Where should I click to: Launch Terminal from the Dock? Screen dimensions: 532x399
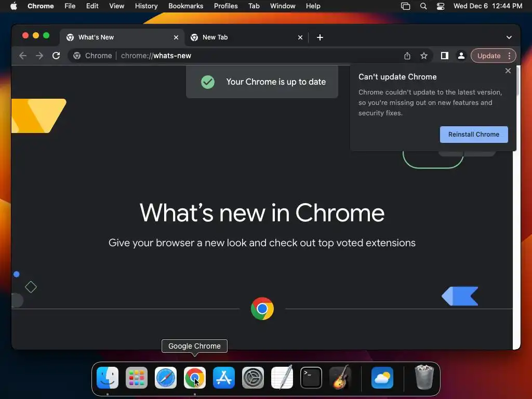[311, 378]
